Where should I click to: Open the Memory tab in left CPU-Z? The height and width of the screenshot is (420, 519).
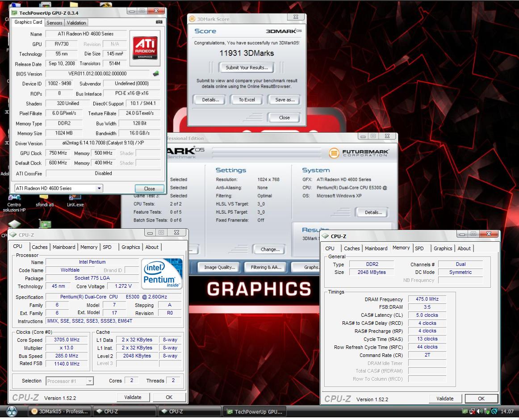tap(89, 247)
